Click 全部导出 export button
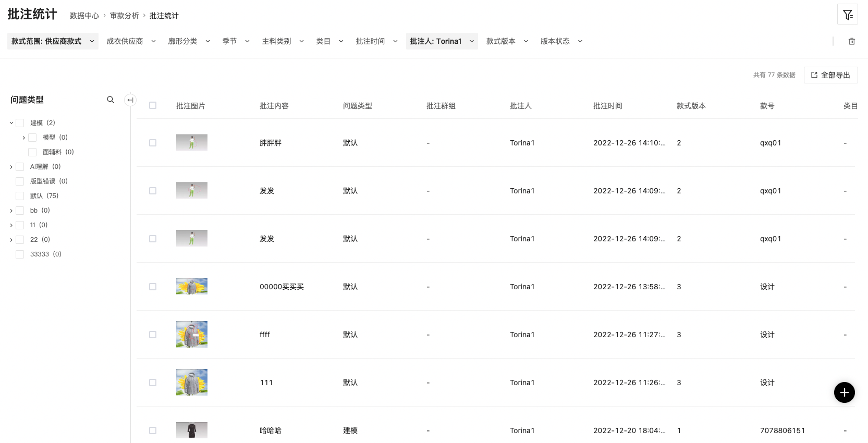This screenshot has height=443, width=868. pos(830,75)
